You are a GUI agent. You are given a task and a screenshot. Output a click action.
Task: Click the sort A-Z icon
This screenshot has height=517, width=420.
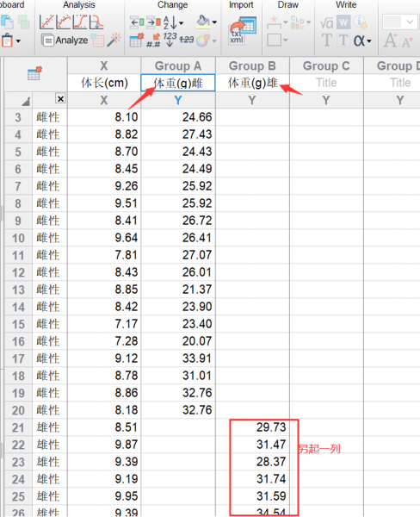pos(170,22)
